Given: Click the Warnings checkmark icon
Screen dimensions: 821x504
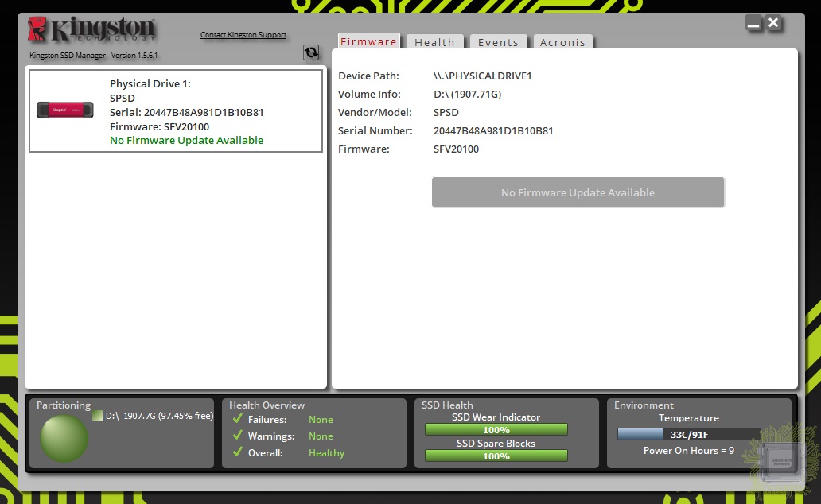Looking at the screenshot, I should coord(237,436).
